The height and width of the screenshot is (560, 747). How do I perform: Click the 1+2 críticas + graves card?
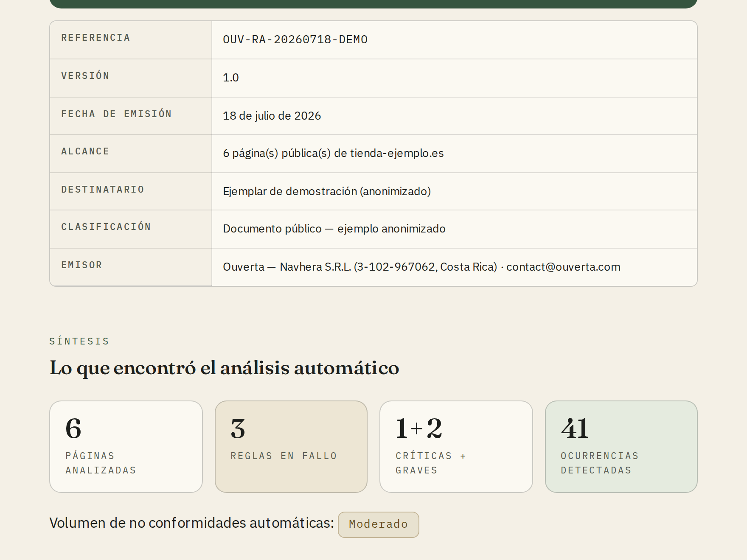(x=456, y=447)
